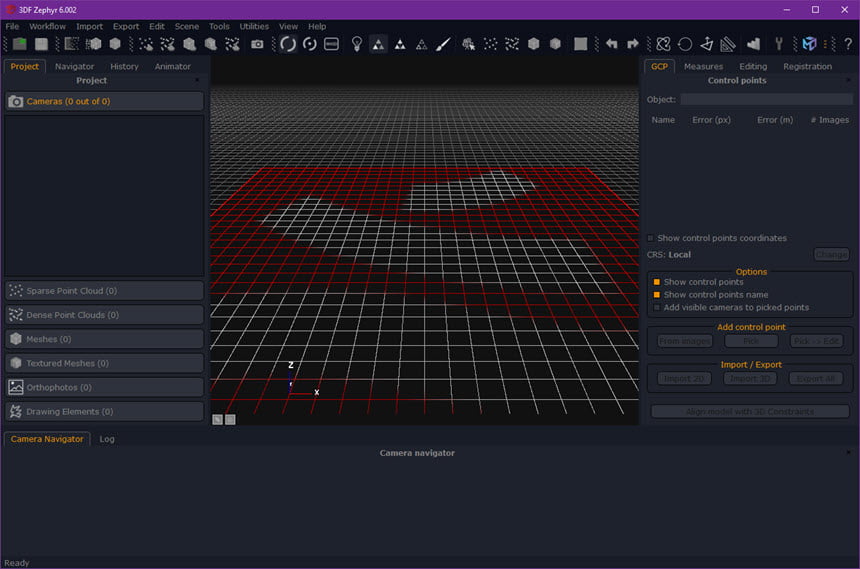Viewport: 860px width, 569px height.
Task: Close the Camera navigator panel
Action: click(x=848, y=453)
